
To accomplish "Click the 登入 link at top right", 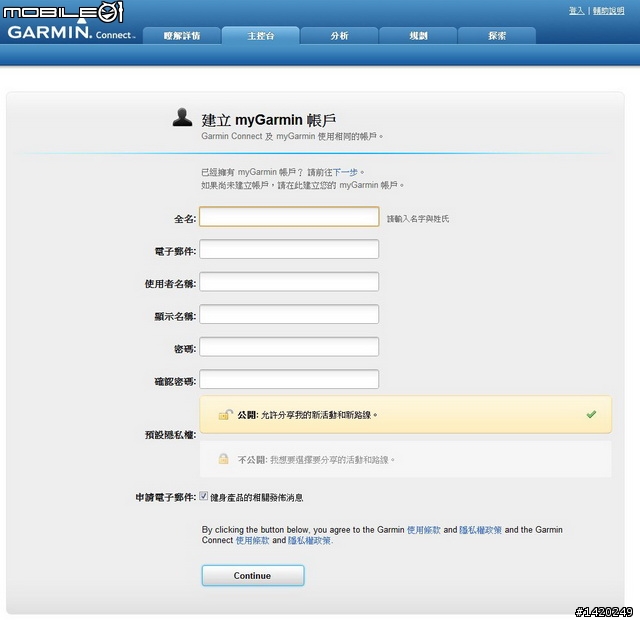I will [576, 11].
